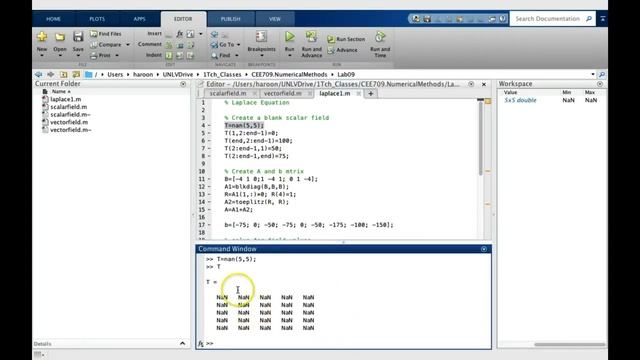Select vectorfield.m in Current Folder
The image size is (640, 360).
coord(69,122)
